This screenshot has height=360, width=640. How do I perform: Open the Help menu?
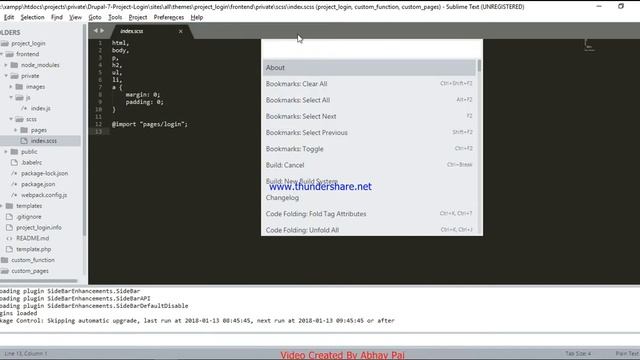(197, 18)
